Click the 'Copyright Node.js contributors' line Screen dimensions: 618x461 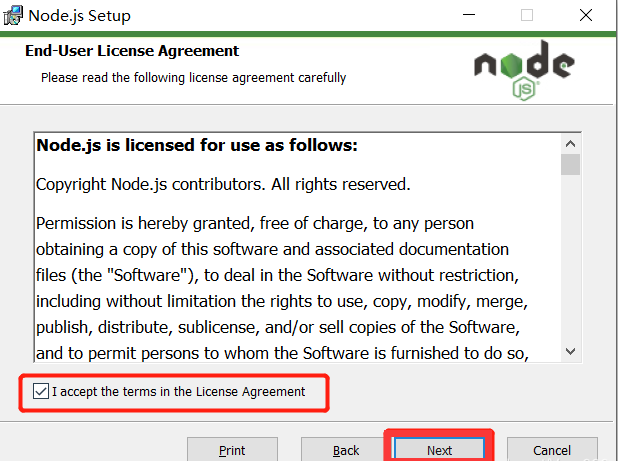tap(223, 184)
